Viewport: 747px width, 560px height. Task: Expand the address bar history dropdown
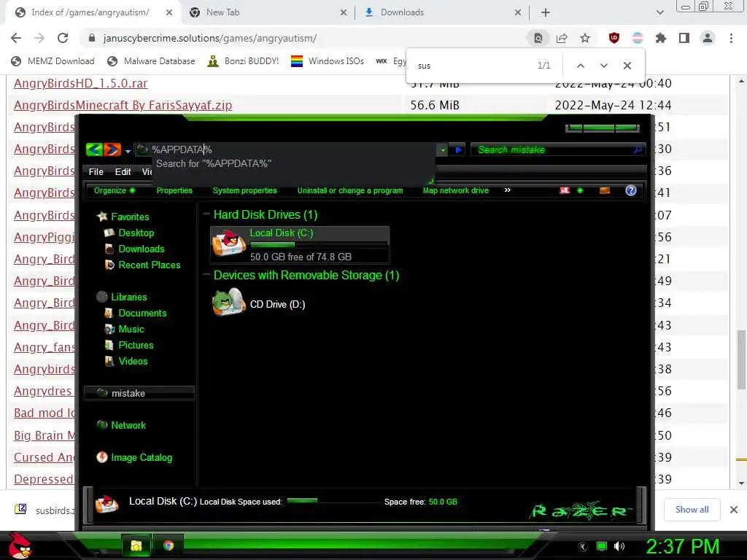coord(443,150)
